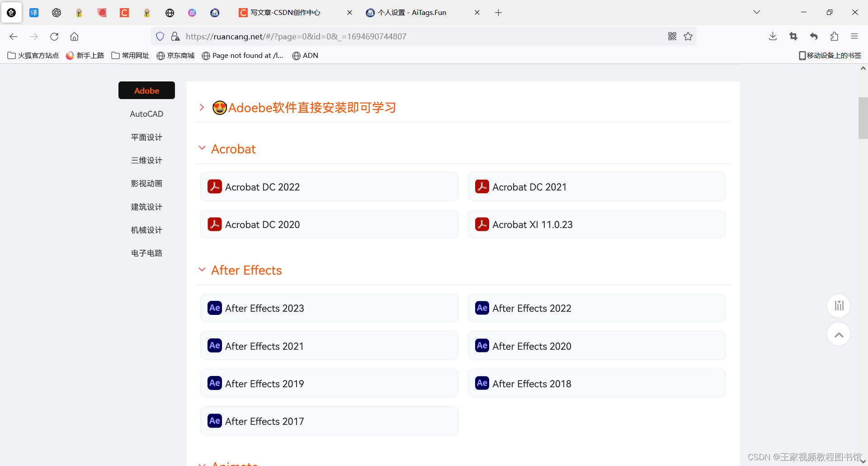Open the AutoCAD sidebar link
The image size is (868, 466).
coord(146,114)
